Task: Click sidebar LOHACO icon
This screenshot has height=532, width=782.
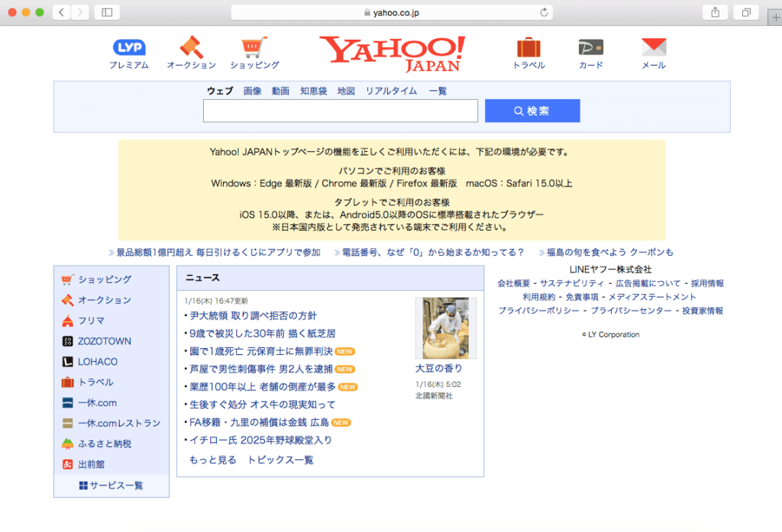Action: pos(67,362)
